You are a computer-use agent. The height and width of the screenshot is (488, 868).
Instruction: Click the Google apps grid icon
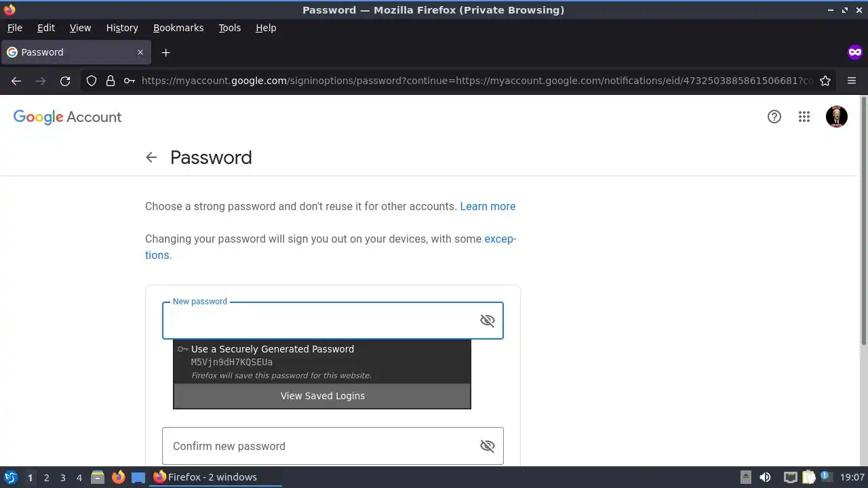(804, 117)
